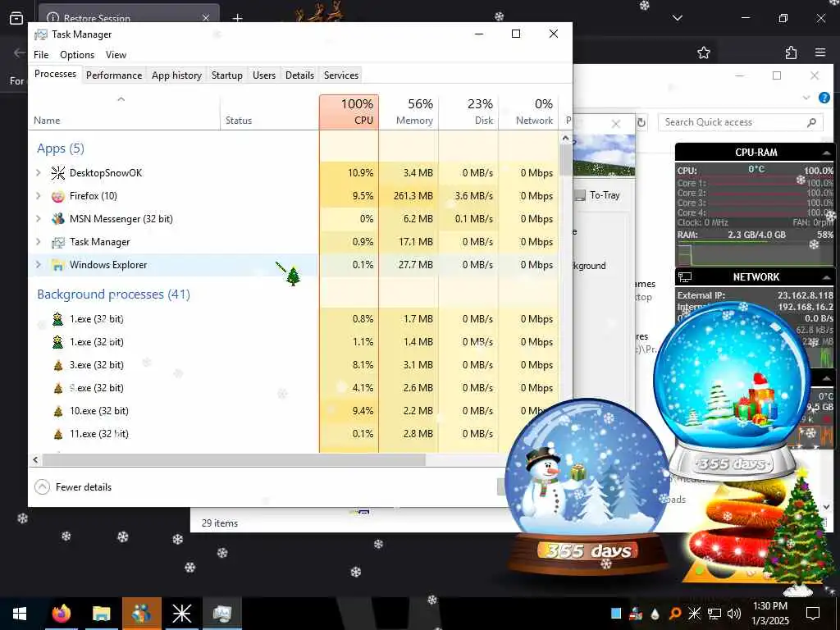Click the orange magnifier tray icon
Screen dimensions: 840x630
coord(674,614)
